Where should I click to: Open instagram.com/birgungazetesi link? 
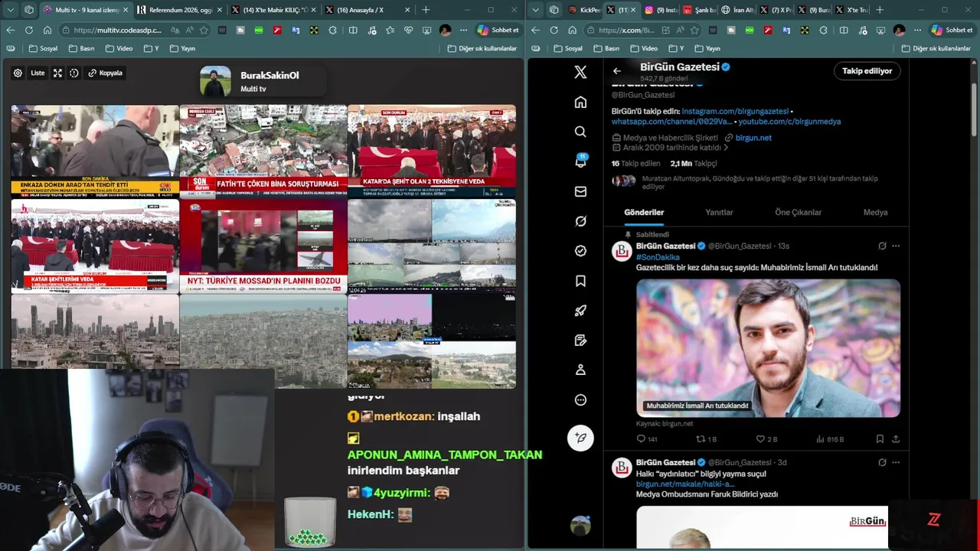click(x=735, y=111)
